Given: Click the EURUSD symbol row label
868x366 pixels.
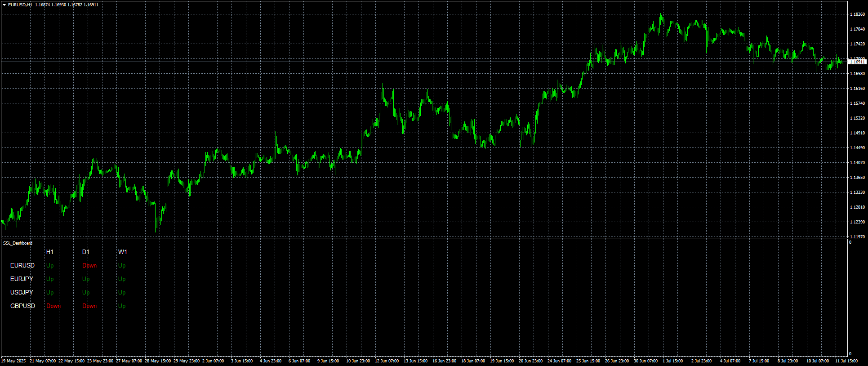Looking at the screenshot, I should click(22, 265).
